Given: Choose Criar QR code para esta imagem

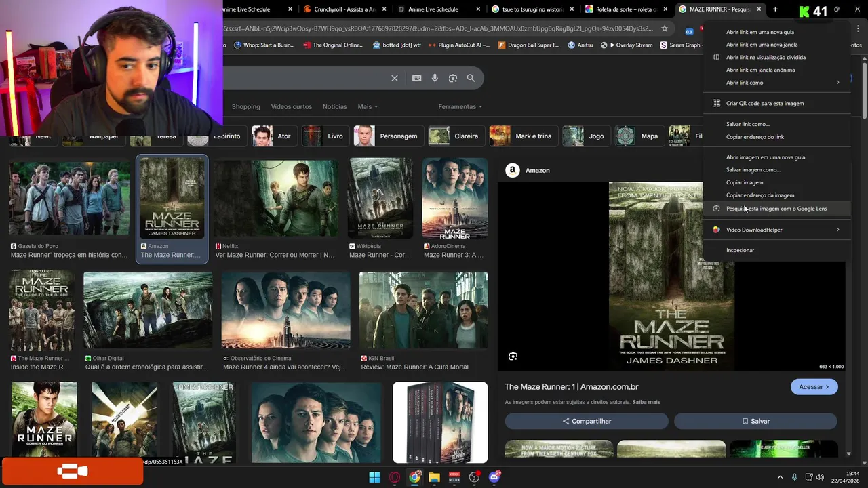Looking at the screenshot, I should click(776, 104).
